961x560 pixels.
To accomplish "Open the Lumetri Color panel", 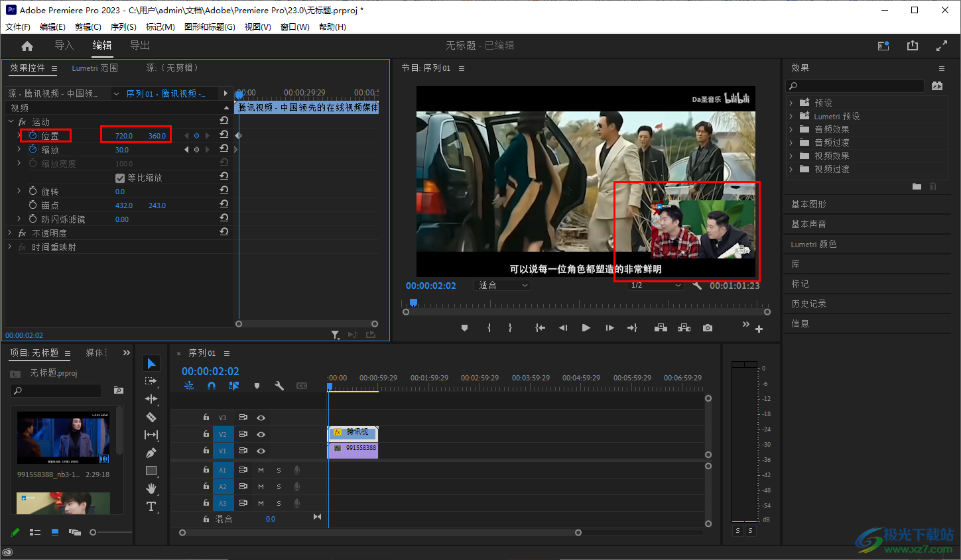I will tap(814, 244).
